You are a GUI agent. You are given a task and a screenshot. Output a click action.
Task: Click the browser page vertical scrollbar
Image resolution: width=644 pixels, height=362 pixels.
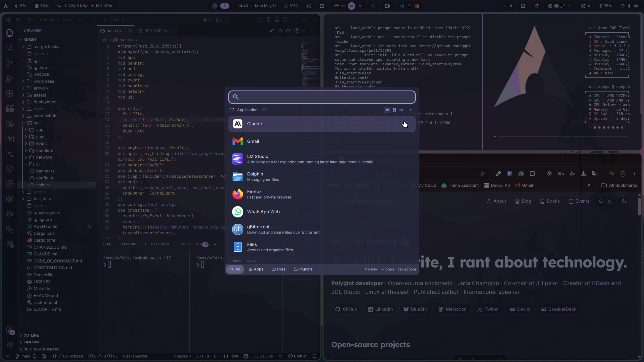(x=639, y=206)
